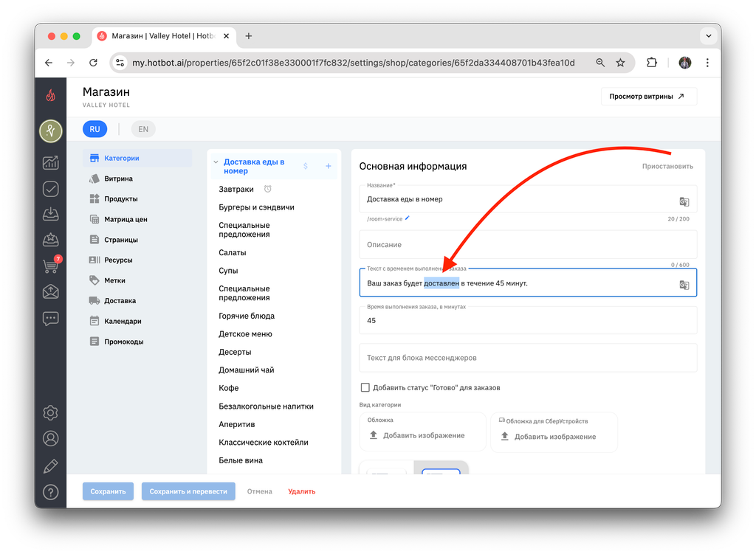Click the browser profile avatar
The width and height of the screenshot is (756, 554).
click(x=684, y=63)
